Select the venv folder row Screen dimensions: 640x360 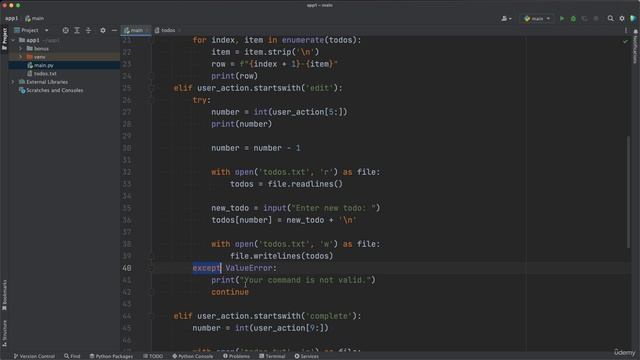pos(64,57)
